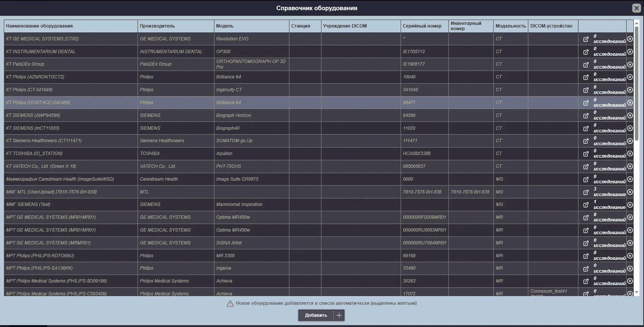Remove ММГ SIEMENS (Test) using delete icon
This screenshot has height=327, width=644.
pyautogui.click(x=630, y=204)
